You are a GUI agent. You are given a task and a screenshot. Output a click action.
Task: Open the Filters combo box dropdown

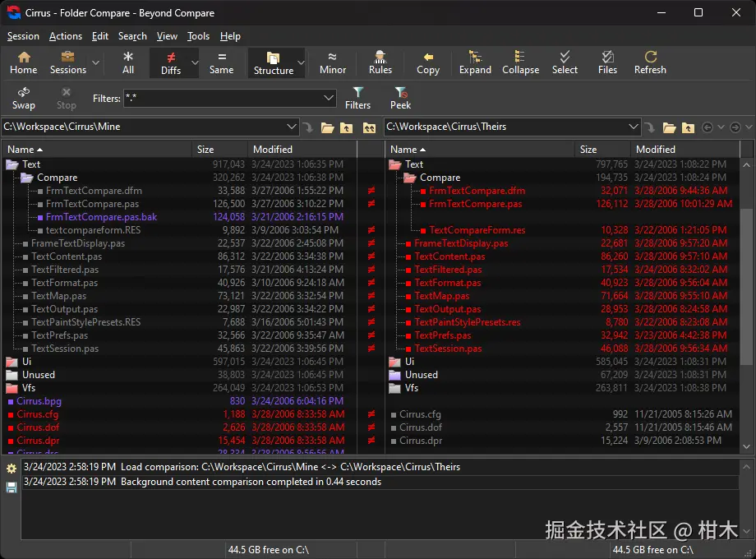[329, 98]
